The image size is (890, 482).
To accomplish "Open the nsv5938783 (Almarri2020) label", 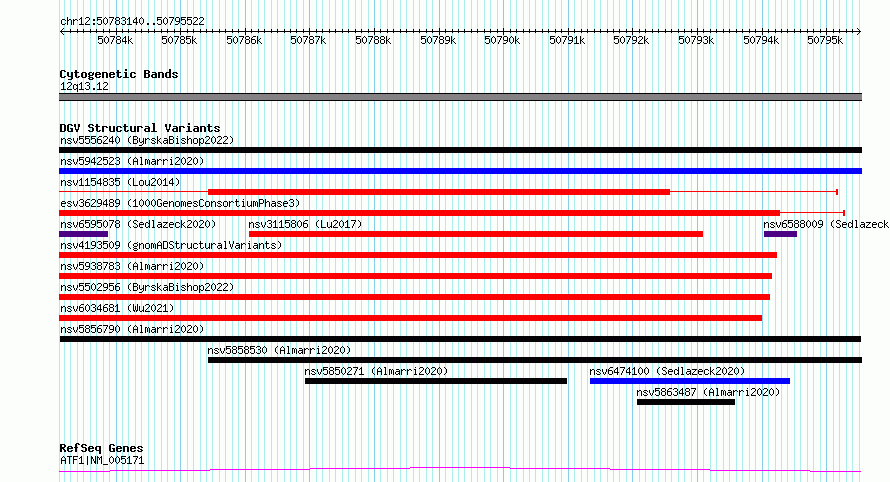I will (132, 266).
